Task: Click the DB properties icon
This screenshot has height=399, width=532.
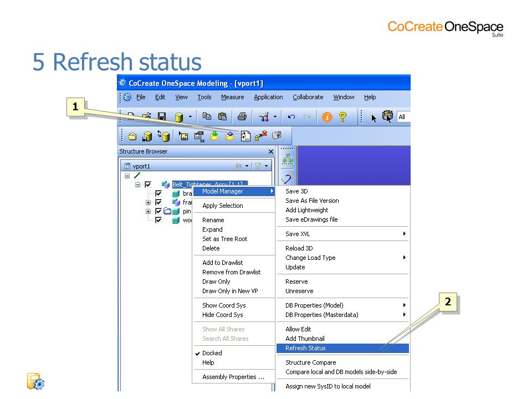Action: click(x=199, y=137)
